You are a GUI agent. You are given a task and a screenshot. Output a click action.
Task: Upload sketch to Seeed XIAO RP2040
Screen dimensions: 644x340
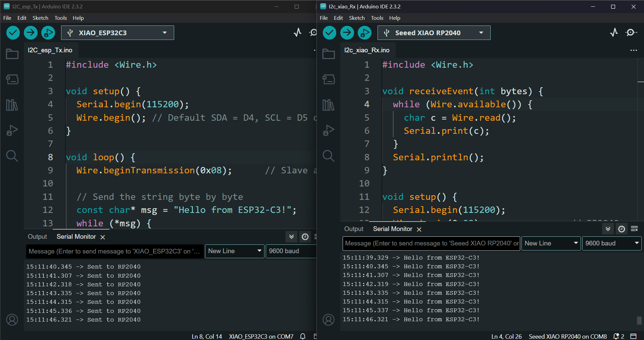pyautogui.click(x=347, y=33)
